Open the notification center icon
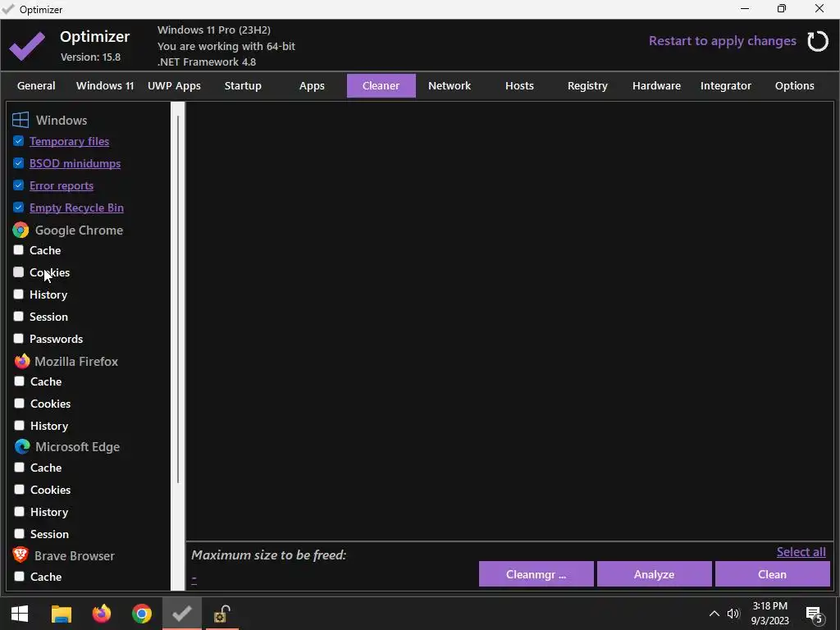840x630 pixels. pyautogui.click(x=815, y=614)
